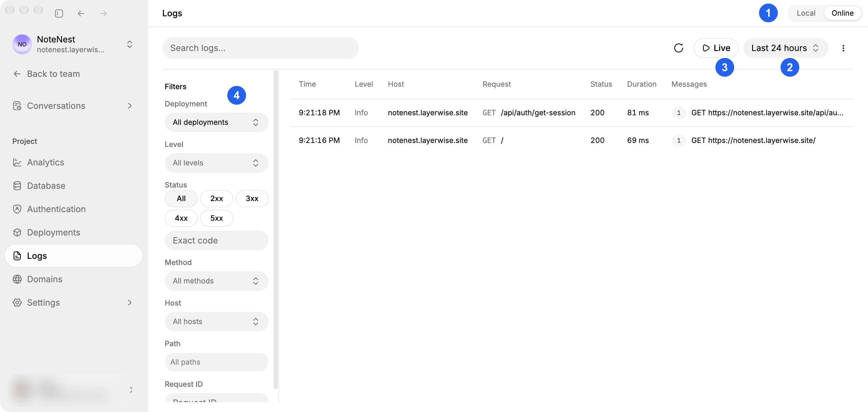Switch to Local mode
The image size is (868, 412).
(x=806, y=13)
